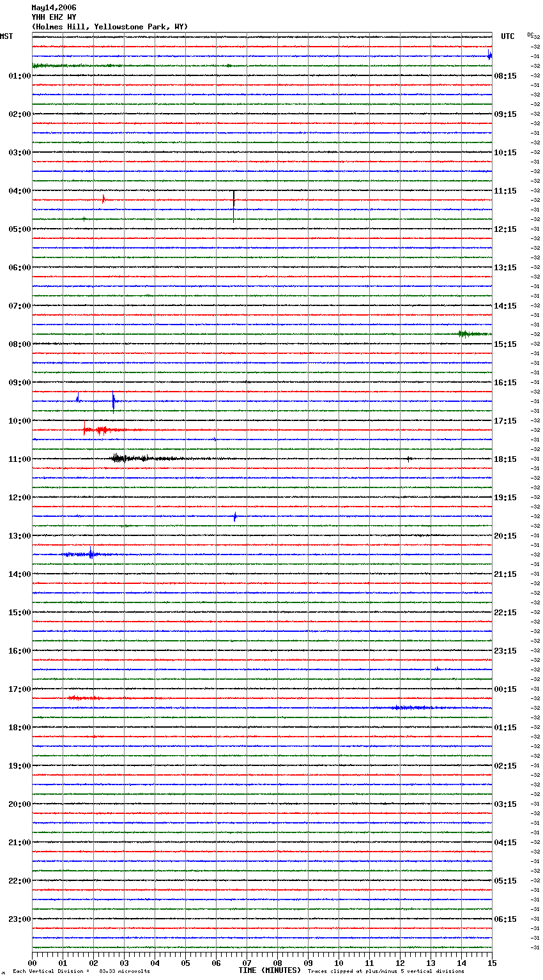This screenshot has height=980, width=543.
Task: Select the 15:00 MST hour label
Action: pos(19,613)
